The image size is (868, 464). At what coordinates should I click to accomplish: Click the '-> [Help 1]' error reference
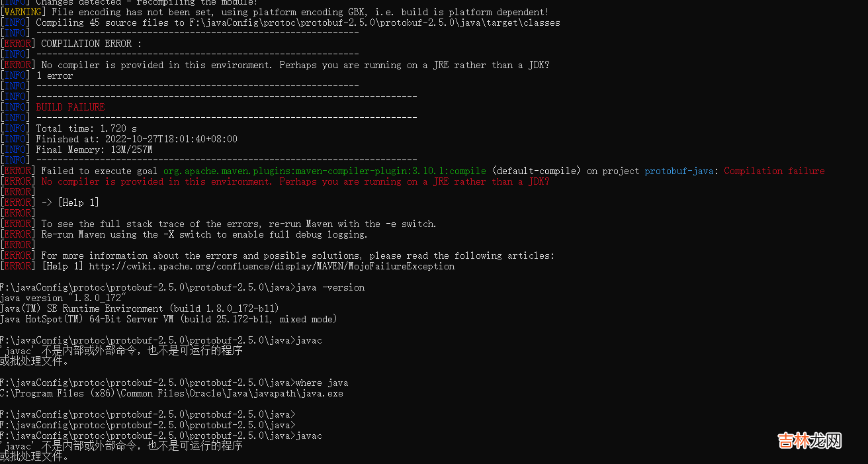pos(70,203)
